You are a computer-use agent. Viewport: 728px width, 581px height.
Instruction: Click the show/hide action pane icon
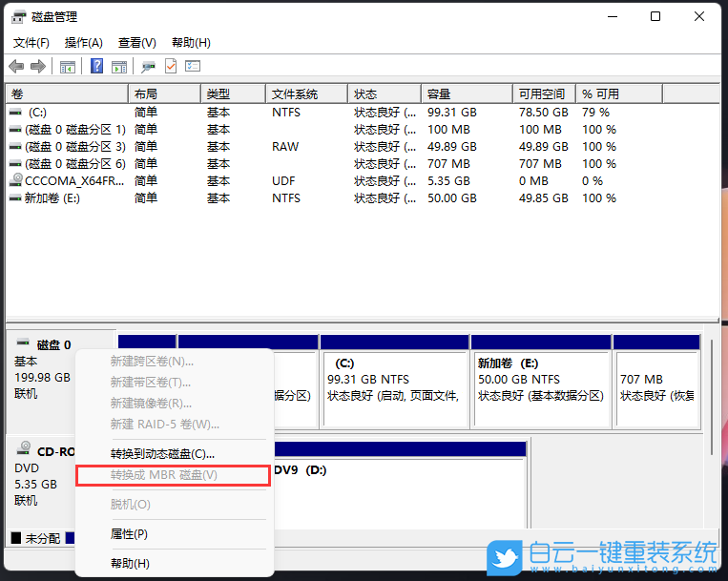(x=119, y=67)
